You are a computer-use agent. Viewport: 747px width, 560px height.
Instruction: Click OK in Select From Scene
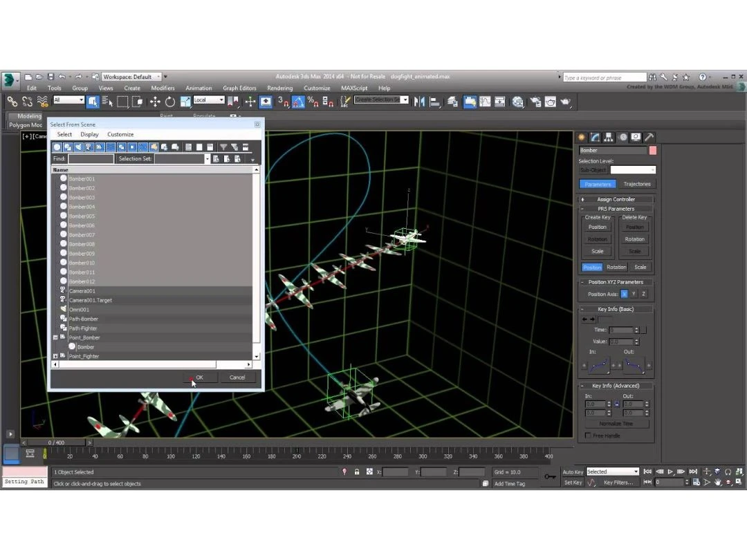click(200, 377)
